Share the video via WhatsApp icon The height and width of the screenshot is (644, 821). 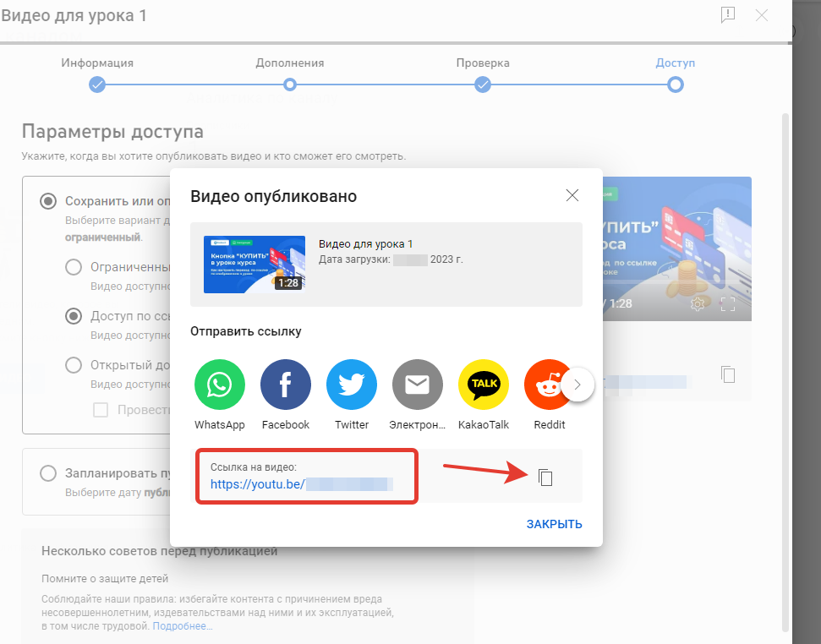[x=219, y=385]
